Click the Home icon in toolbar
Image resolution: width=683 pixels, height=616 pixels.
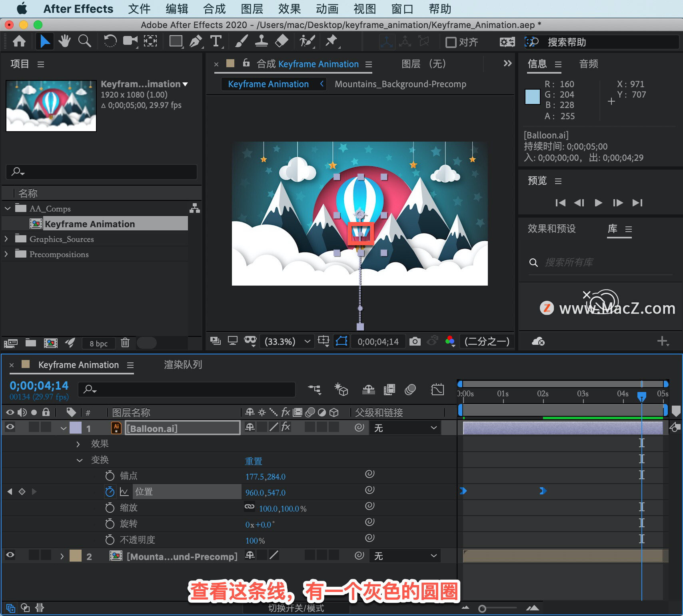coord(19,41)
